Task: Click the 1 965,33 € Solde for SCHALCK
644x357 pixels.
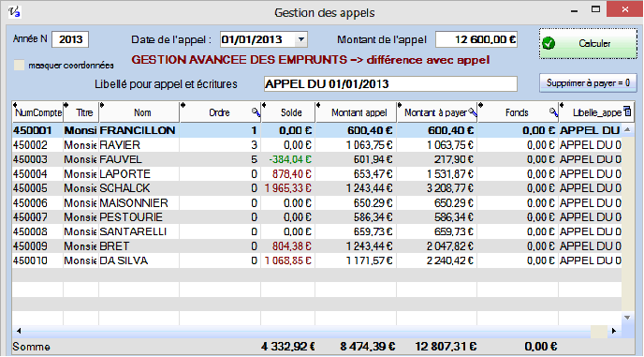Action: (x=288, y=188)
